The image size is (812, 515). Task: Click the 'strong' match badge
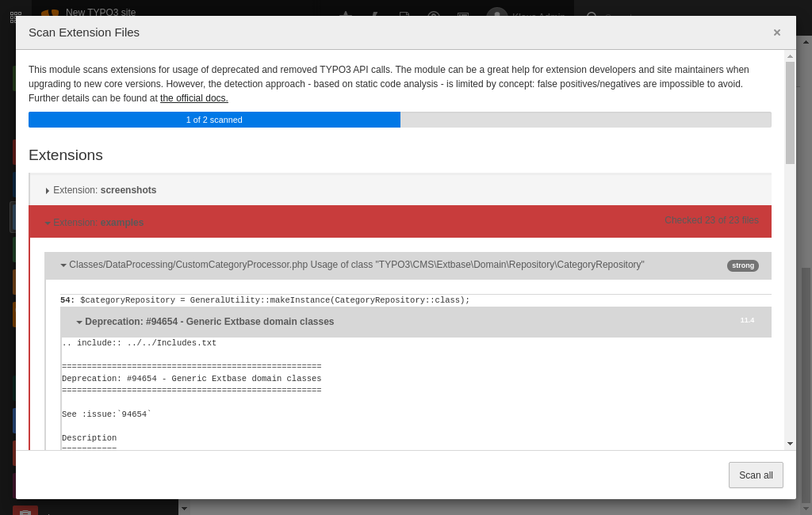[x=742, y=265]
